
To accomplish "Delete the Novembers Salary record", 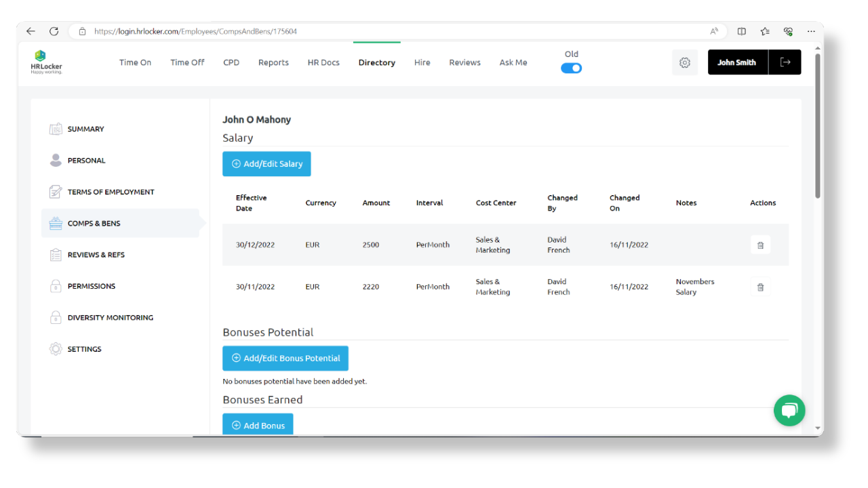I will 759,287.
